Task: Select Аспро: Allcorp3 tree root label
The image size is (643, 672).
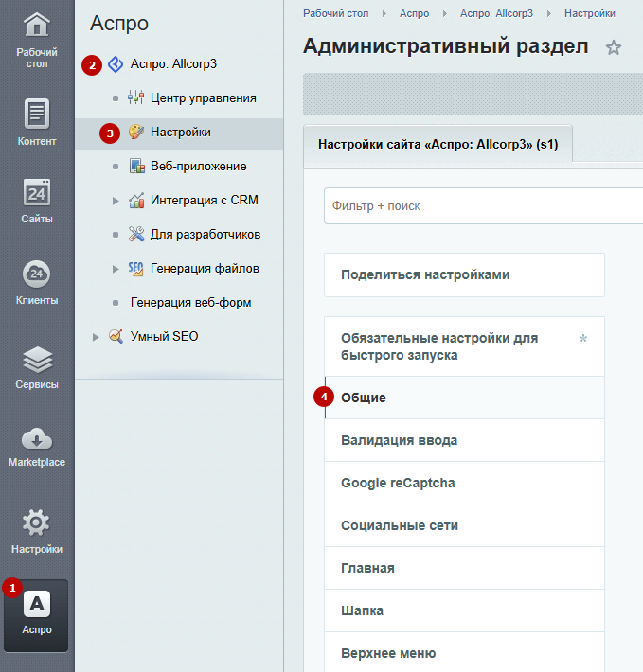Action: (173, 63)
